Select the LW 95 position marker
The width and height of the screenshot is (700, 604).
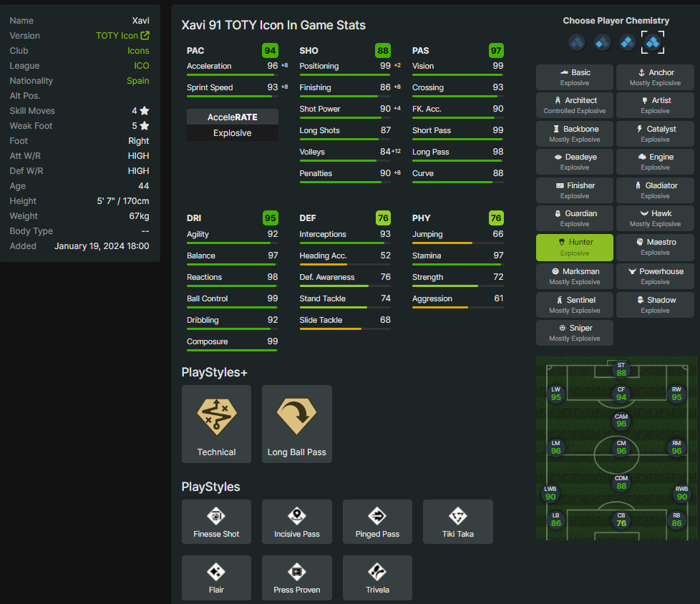556,394
